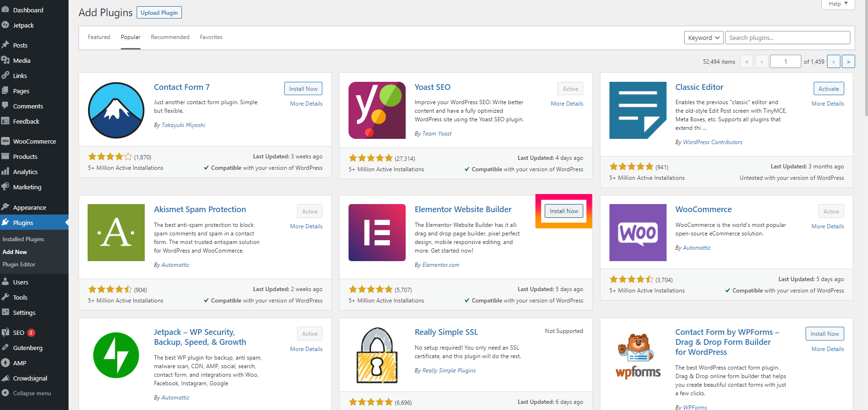
Task: Click the Upload Plugin button
Action: pyautogui.click(x=159, y=12)
